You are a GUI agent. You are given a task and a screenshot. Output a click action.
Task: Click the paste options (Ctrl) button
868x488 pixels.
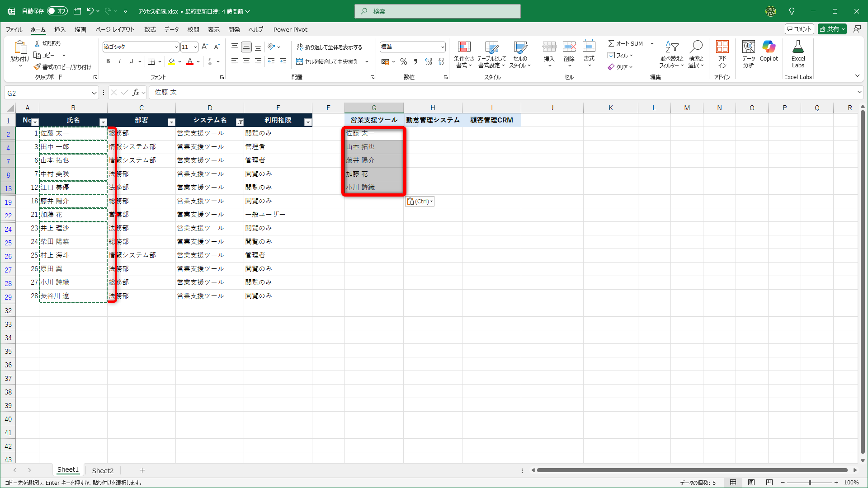pos(420,202)
